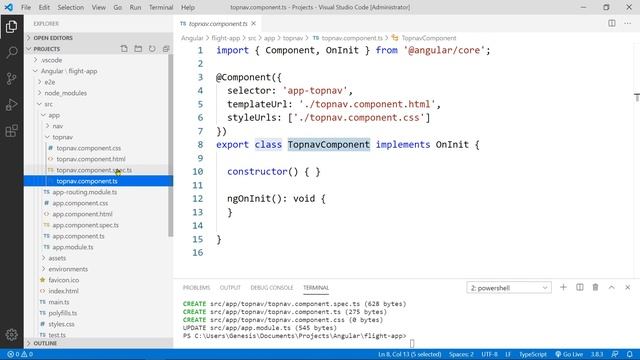
Task: Expand the .vscode folder
Action: tap(52, 60)
